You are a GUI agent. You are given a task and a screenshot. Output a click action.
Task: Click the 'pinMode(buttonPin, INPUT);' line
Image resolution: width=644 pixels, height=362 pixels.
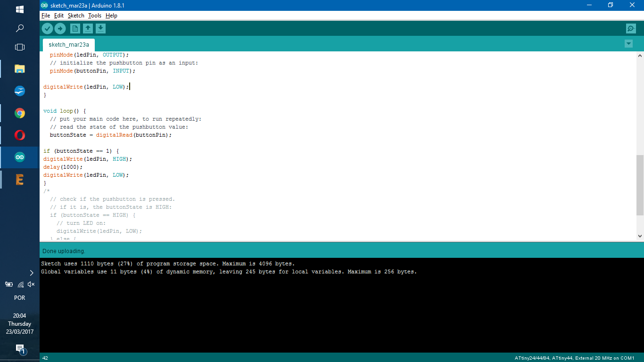(92, 71)
